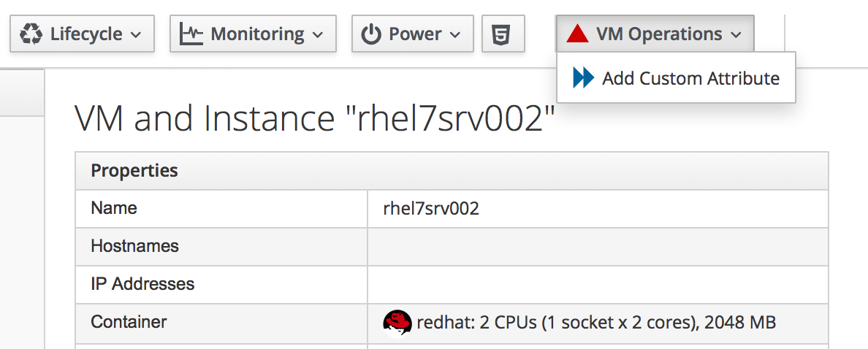Click the IP Addresses row label

[x=142, y=284]
